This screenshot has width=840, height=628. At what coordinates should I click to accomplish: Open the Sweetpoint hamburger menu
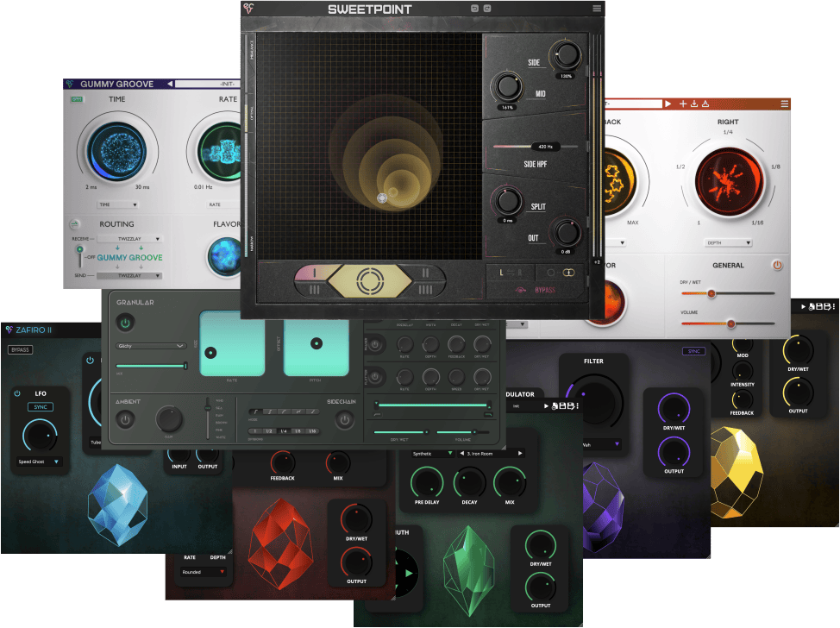coord(596,9)
